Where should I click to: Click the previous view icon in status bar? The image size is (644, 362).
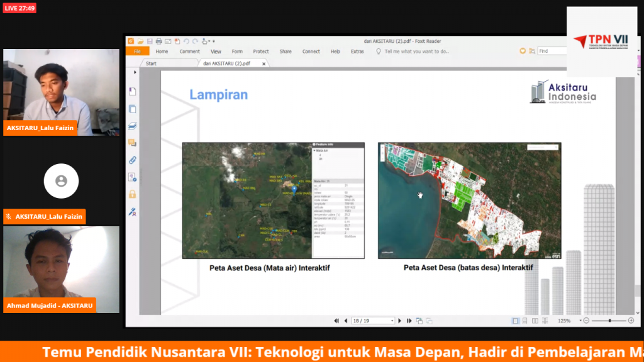(x=419, y=321)
